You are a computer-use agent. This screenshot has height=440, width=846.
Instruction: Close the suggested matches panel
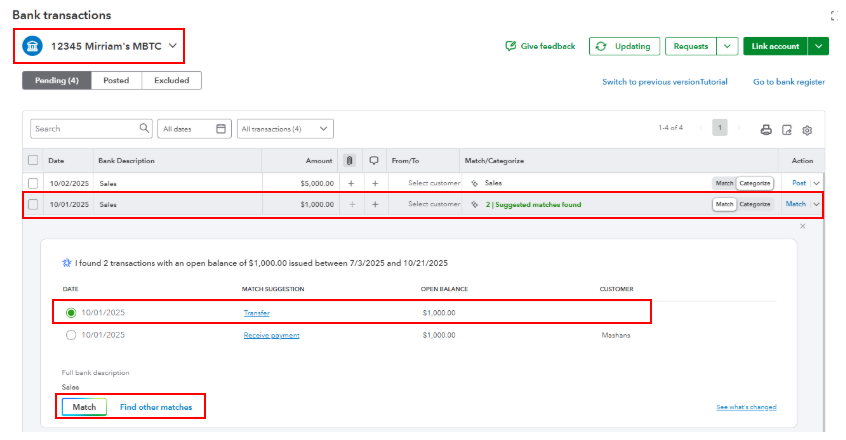point(802,227)
